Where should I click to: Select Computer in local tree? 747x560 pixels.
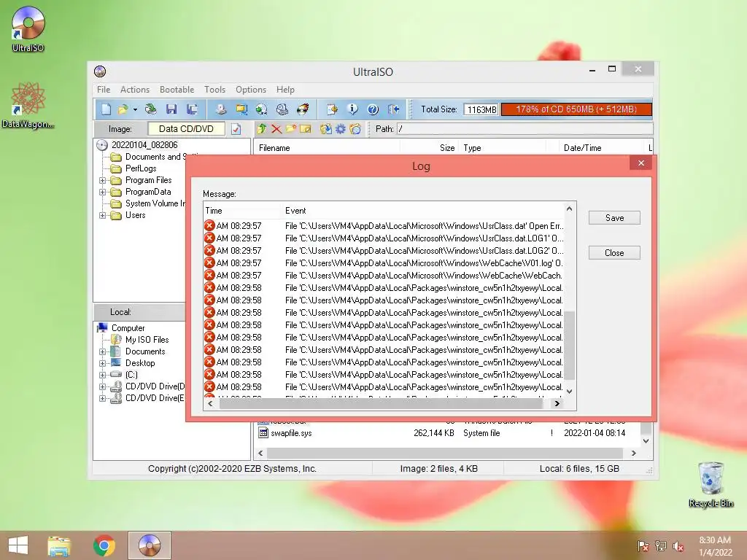click(x=128, y=328)
